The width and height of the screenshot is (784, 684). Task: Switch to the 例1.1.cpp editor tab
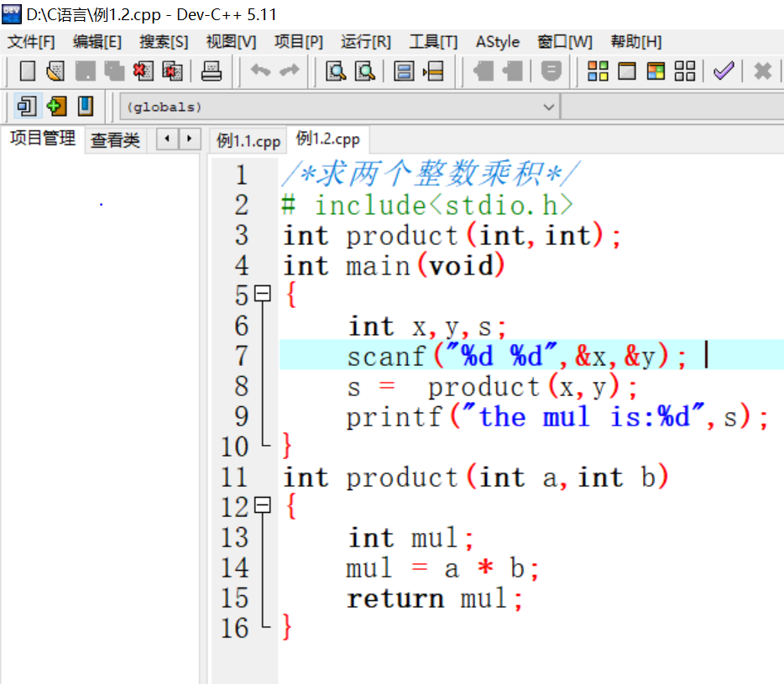pos(248,141)
